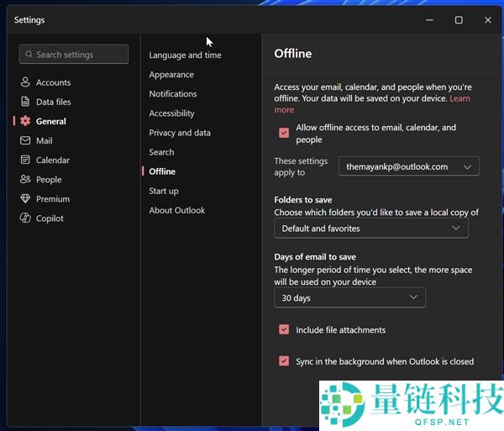Screen dimensions: 504x431
Task: Toggle Allow offline access checkbox
Action: click(x=284, y=133)
